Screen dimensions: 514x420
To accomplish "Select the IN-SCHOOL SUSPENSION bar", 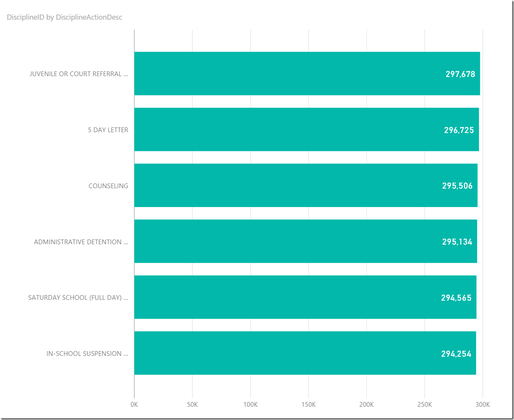I will [282, 353].
